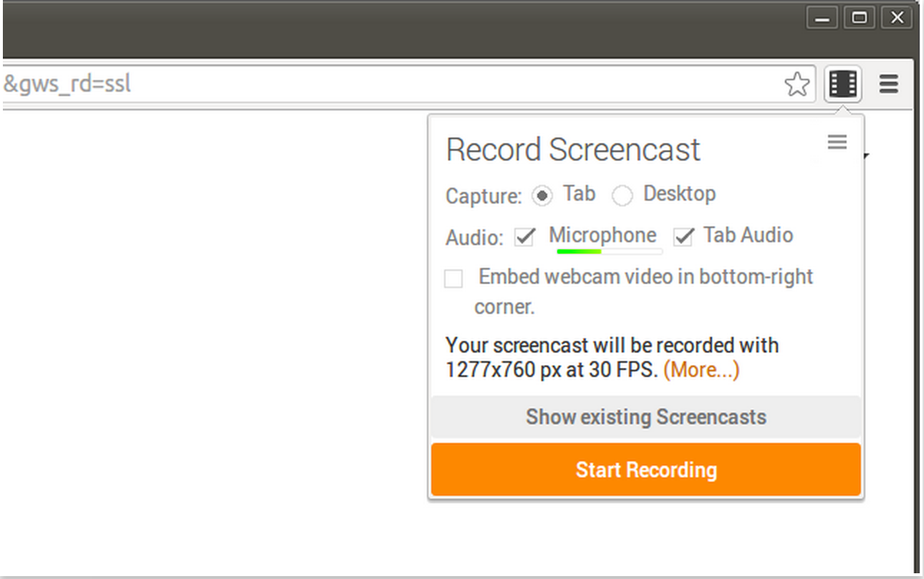
Task: Open the Chrome main menu hamburger icon
Action: [889, 85]
